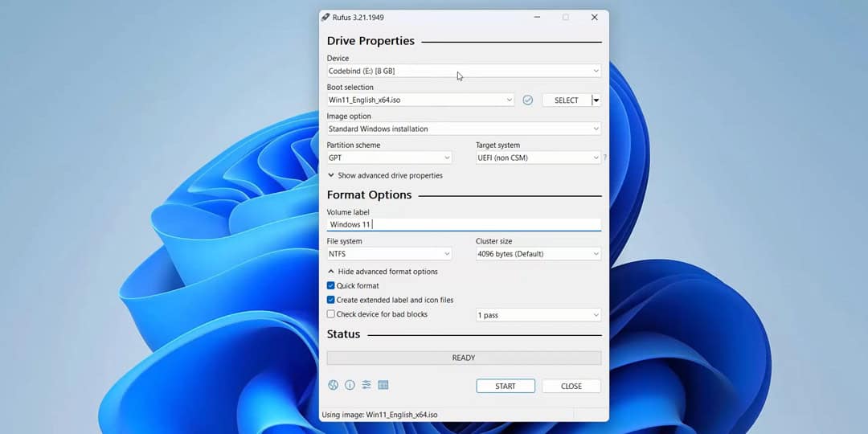
Task: Hide advanced format options
Action: click(x=382, y=272)
